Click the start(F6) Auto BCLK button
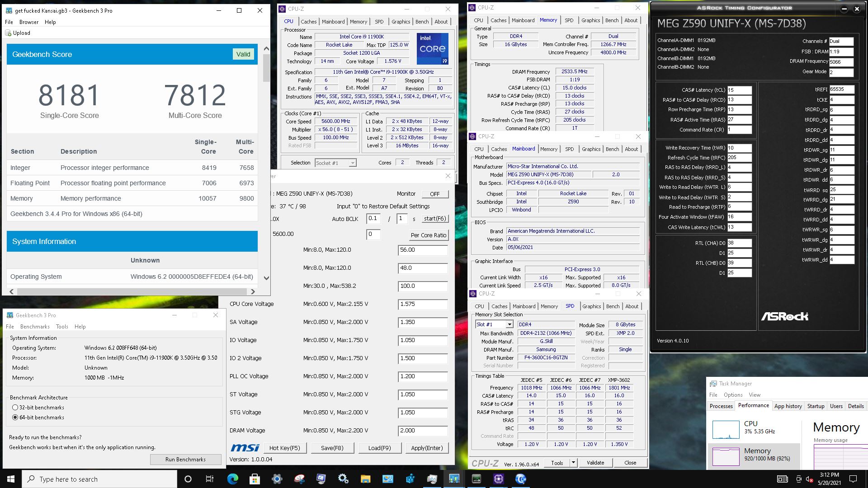868x488 pixels. click(x=435, y=219)
